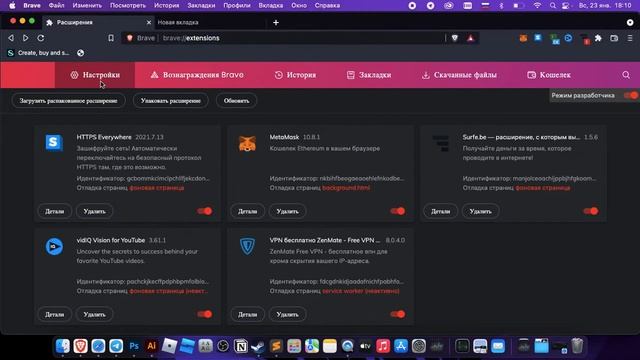Open Telegram from the dock
Viewport: 640px width, 360px height.
116,346
